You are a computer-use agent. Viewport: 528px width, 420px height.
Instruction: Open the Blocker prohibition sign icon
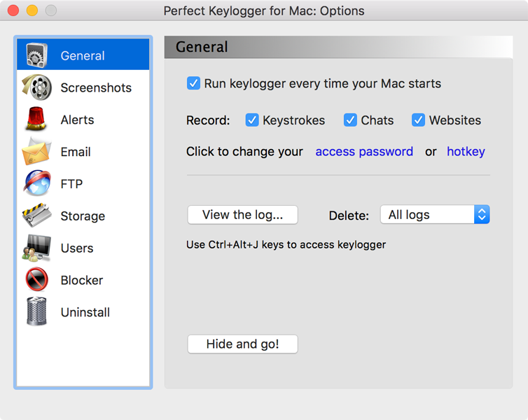pyautogui.click(x=36, y=280)
